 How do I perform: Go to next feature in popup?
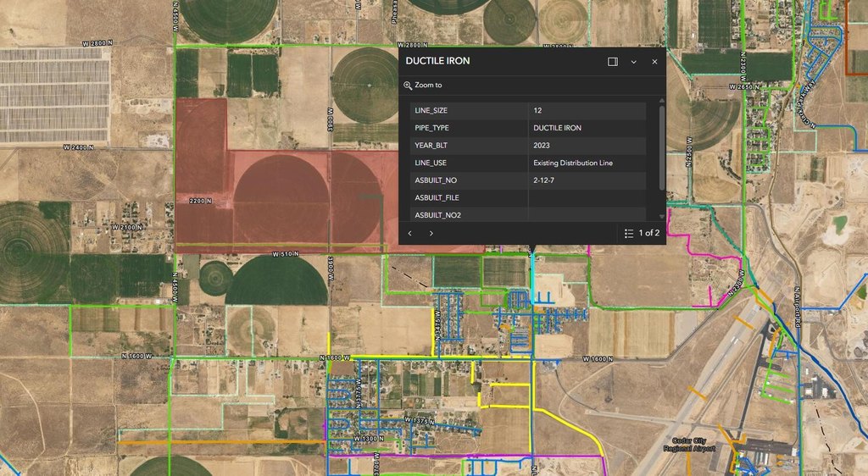tap(431, 233)
